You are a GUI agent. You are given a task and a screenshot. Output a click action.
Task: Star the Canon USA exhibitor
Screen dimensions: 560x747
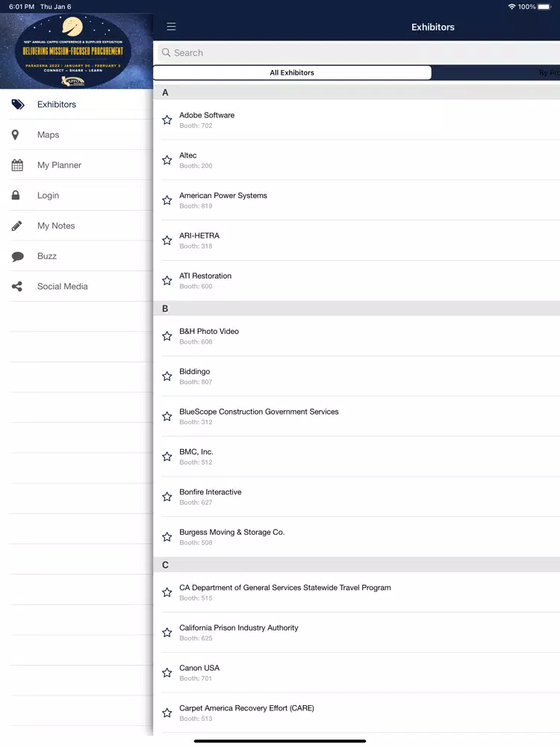167,673
